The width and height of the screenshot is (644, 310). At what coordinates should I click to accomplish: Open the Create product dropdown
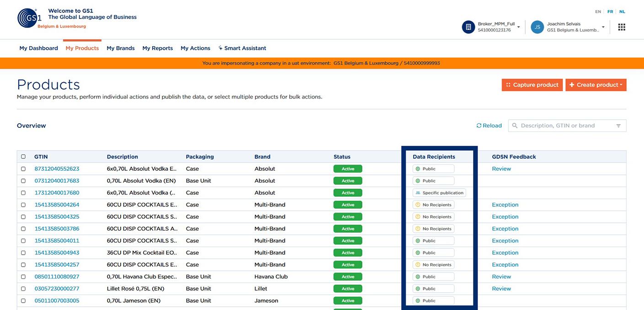pyautogui.click(x=596, y=85)
